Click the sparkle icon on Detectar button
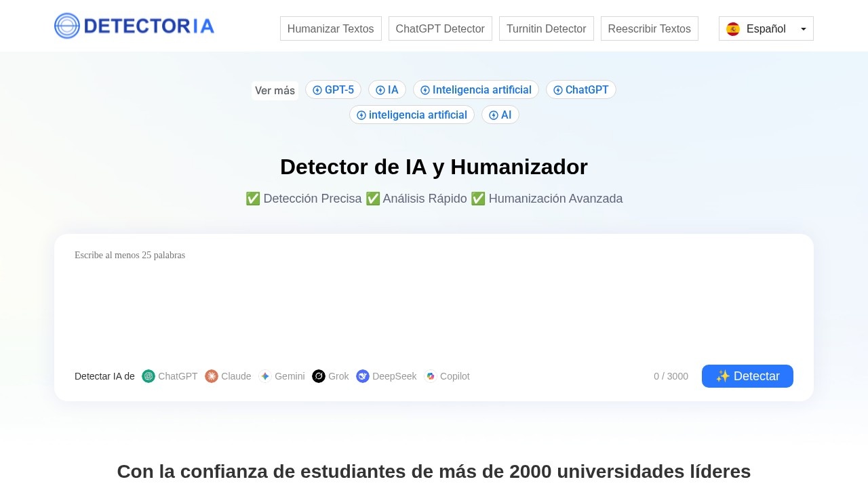868x488 pixels. (724, 376)
